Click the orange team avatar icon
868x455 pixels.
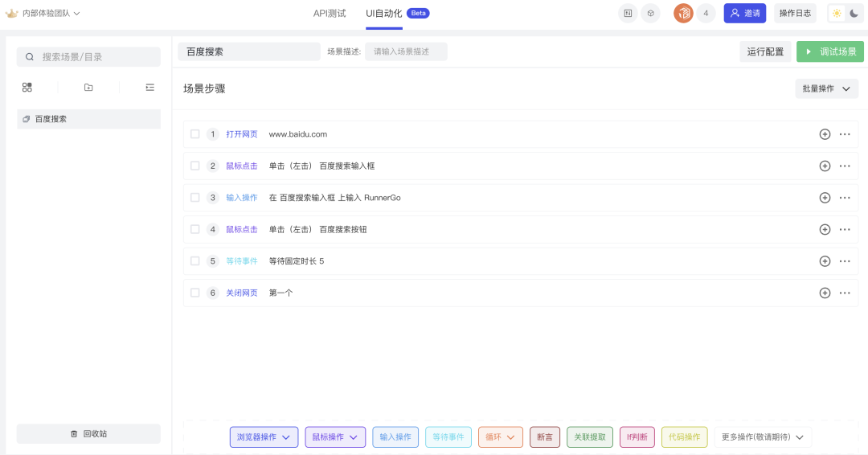pos(683,13)
